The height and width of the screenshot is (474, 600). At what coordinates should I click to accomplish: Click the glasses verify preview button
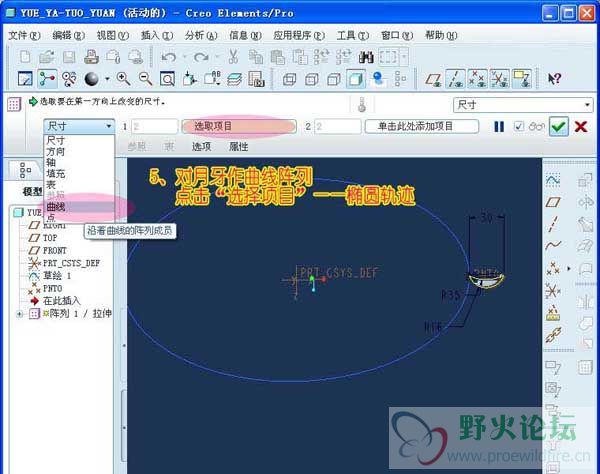[x=536, y=126]
